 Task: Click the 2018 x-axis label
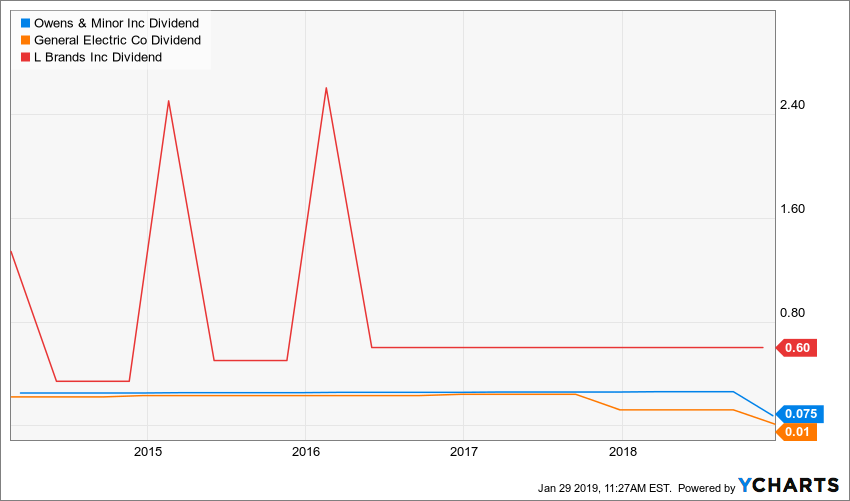[x=622, y=452]
